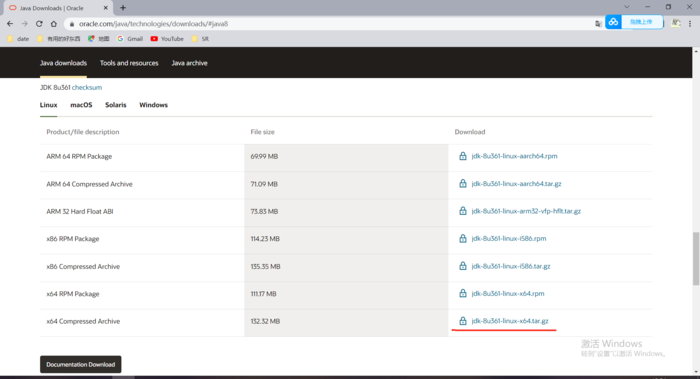This screenshot has height=379, width=700.
Task: Click the blue cloud extension icon
Action: point(613,22)
